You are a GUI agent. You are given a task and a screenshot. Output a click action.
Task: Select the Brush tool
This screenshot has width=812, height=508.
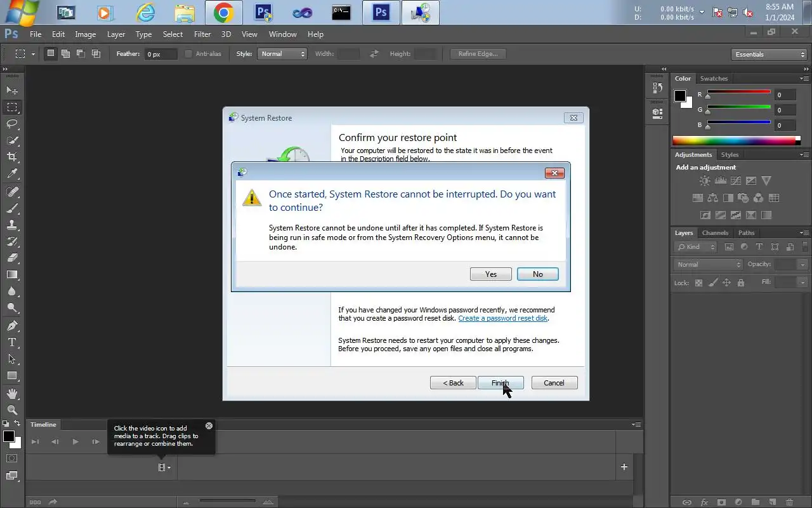click(x=12, y=208)
